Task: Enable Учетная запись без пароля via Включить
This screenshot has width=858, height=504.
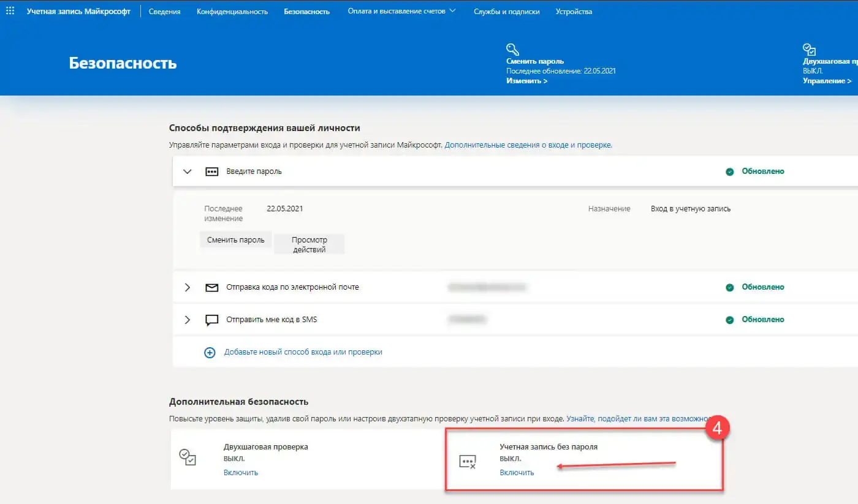Action: [517, 472]
